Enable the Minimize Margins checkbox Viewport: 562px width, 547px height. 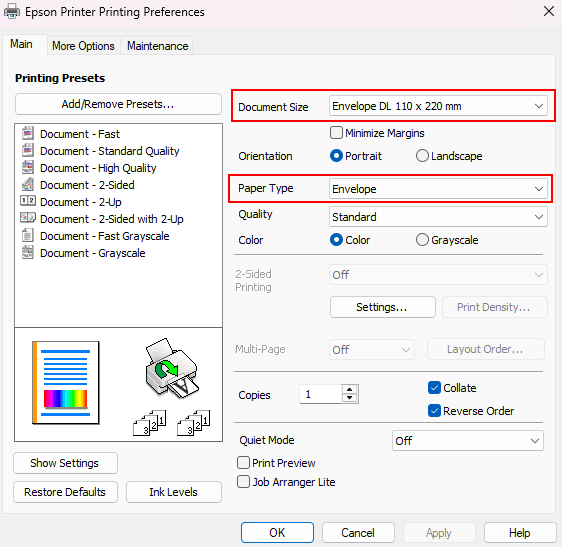pyautogui.click(x=336, y=133)
